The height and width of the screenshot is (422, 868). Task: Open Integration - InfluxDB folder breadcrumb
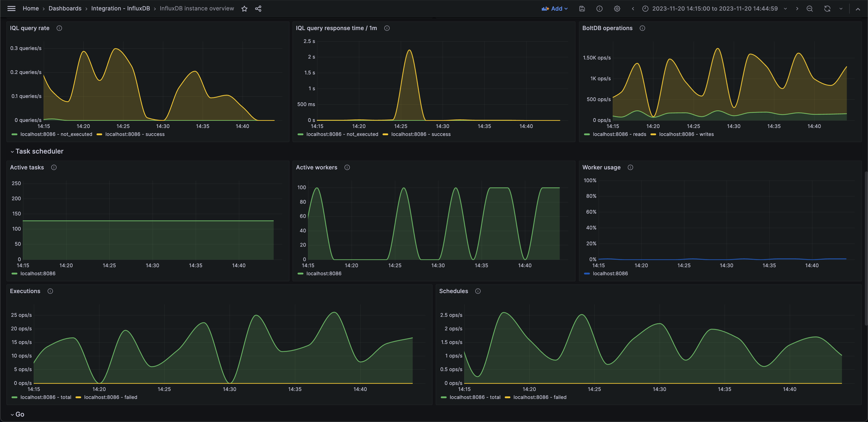tap(120, 8)
